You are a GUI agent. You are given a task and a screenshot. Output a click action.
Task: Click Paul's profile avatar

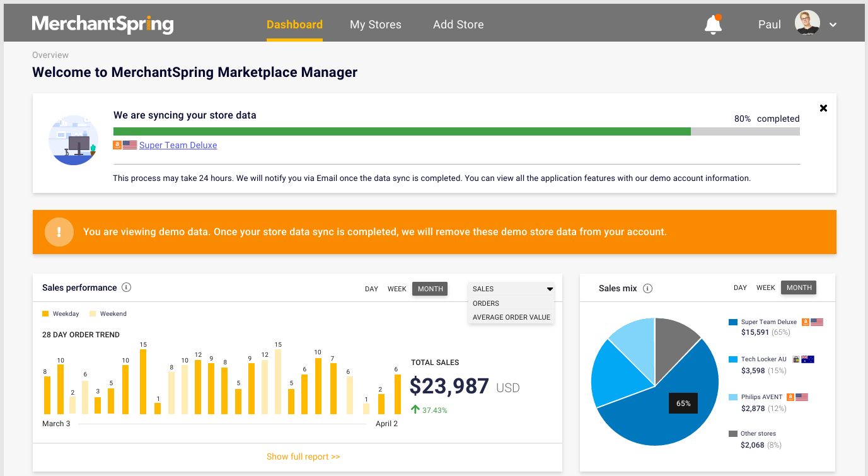coord(807,23)
